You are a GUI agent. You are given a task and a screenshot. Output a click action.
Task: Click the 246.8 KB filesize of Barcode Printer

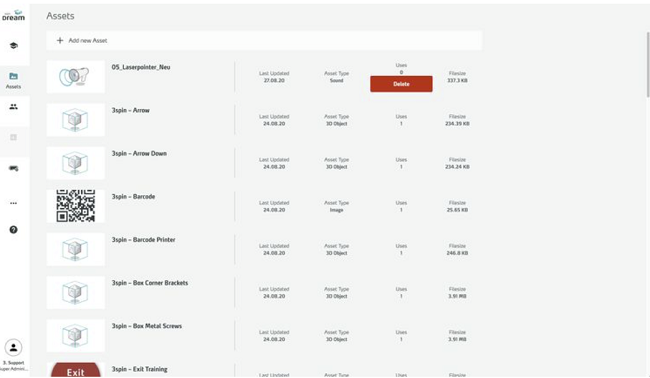coord(457,253)
